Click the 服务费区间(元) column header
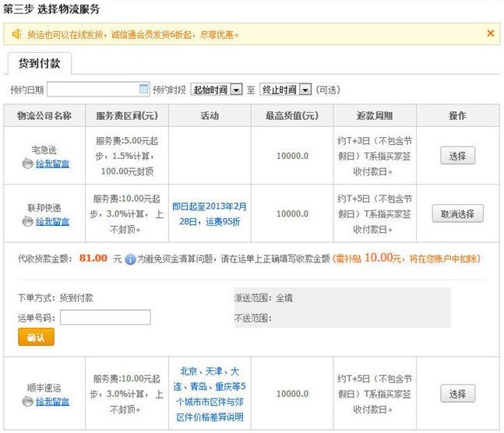 point(127,115)
